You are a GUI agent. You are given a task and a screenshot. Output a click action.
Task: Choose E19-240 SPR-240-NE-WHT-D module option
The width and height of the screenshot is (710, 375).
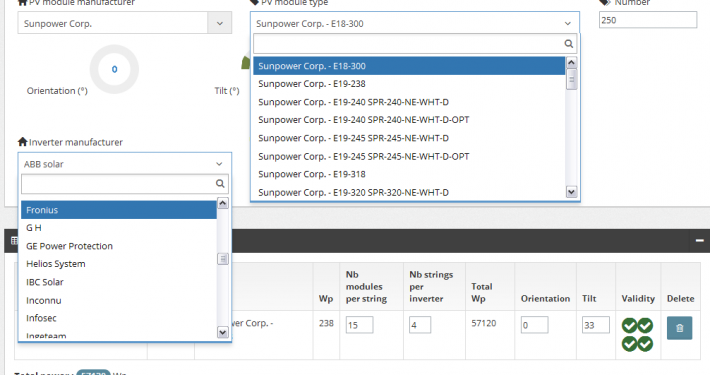(x=409, y=102)
